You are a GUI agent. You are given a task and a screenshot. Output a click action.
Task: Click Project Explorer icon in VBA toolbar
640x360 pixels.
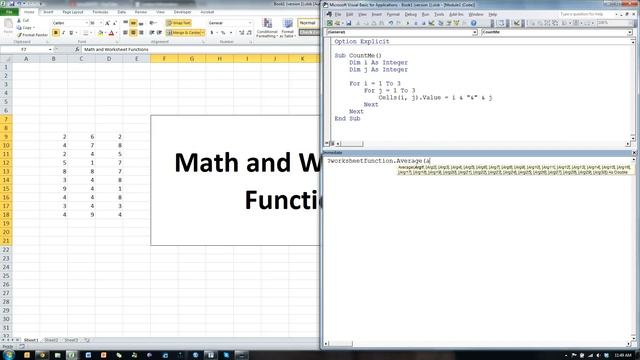(x=441, y=23)
